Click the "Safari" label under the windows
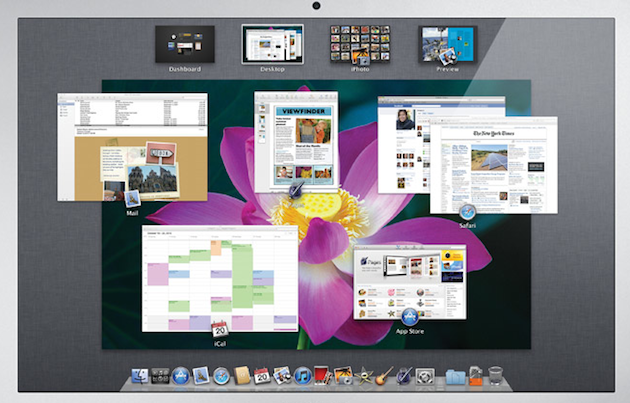This screenshot has height=403, width=630. [468, 226]
